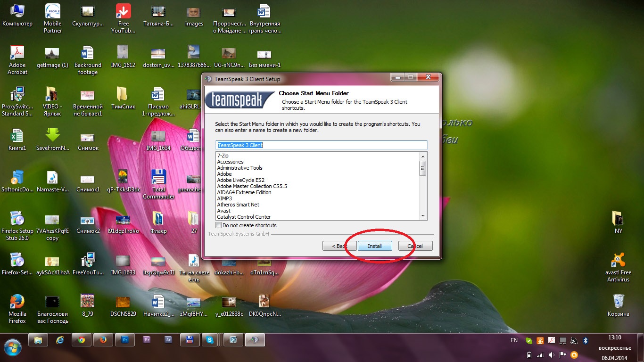Viewport: 644px width, 362px height.
Task: Open Photoshop from the taskbar
Action: pyautogui.click(x=125, y=339)
